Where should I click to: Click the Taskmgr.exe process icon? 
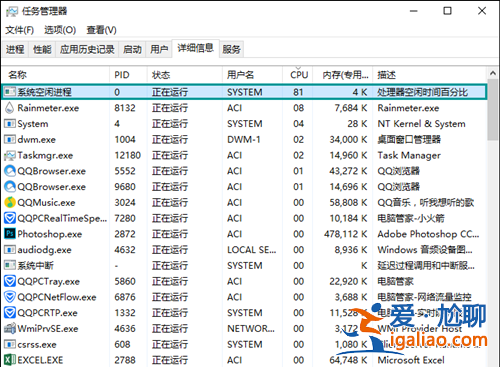tap(10, 155)
